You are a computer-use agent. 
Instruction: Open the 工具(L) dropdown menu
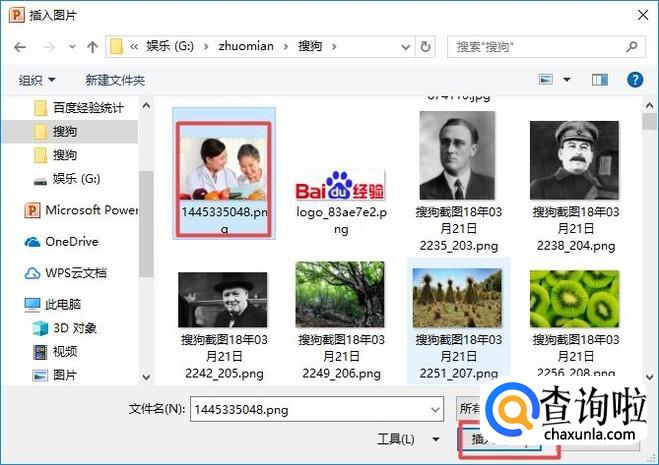click(x=409, y=439)
